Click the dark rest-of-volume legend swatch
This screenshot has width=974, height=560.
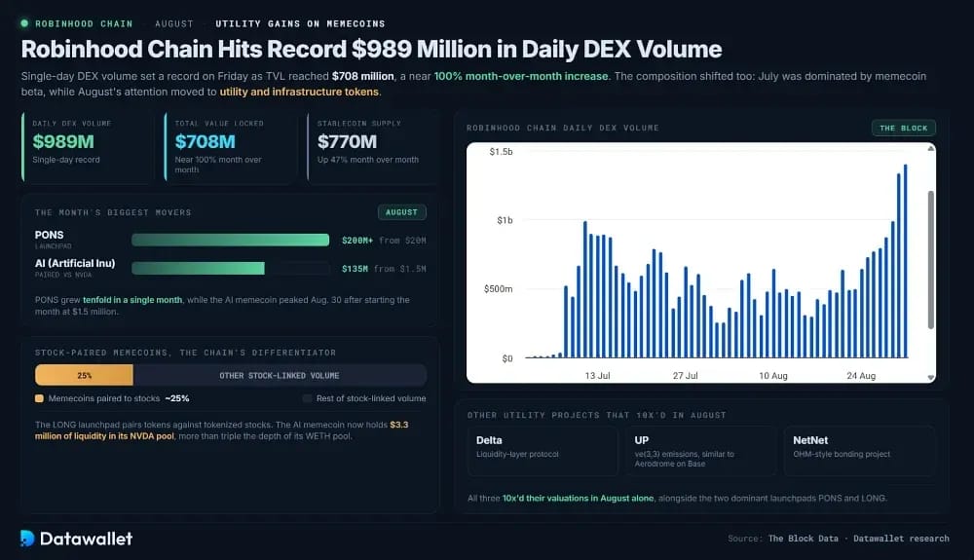coord(307,398)
